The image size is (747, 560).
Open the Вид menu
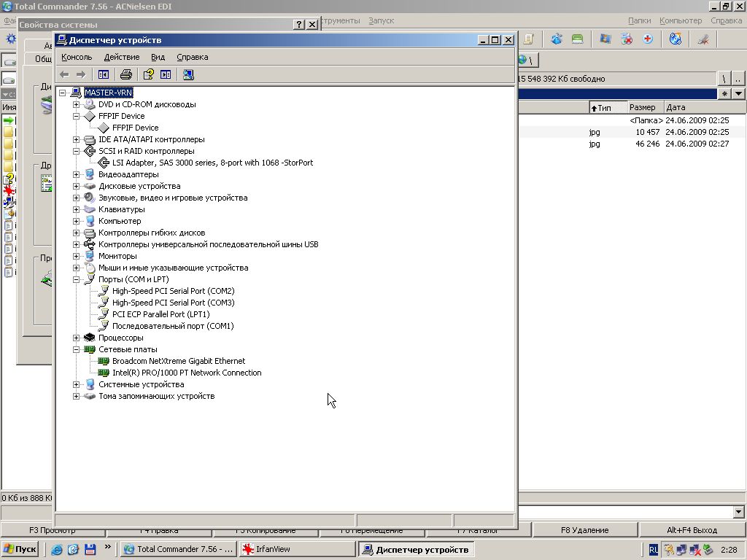(158, 57)
